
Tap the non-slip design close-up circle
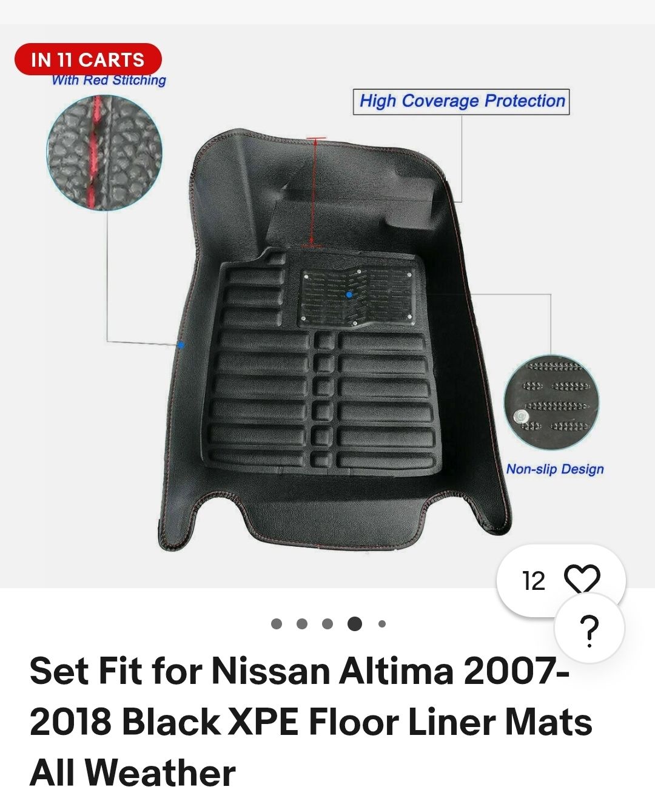(551, 403)
